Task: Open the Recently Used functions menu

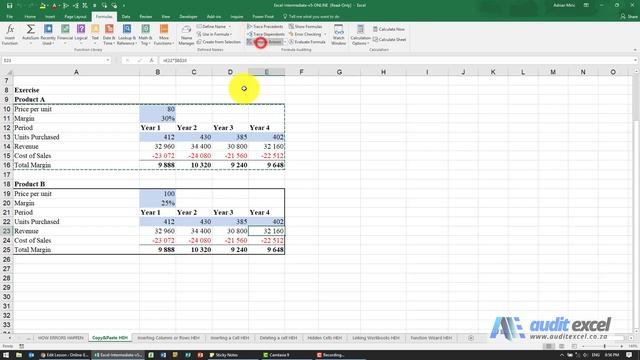Action: (48, 35)
